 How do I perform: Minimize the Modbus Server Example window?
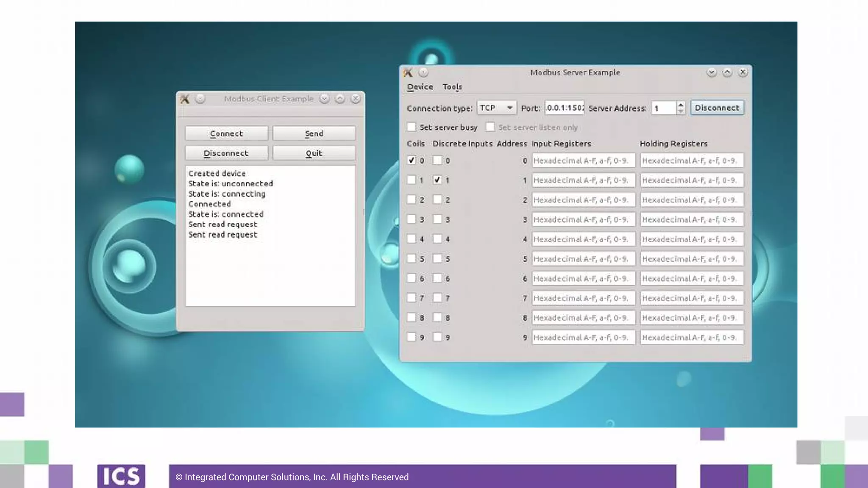click(x=712, y=72)
